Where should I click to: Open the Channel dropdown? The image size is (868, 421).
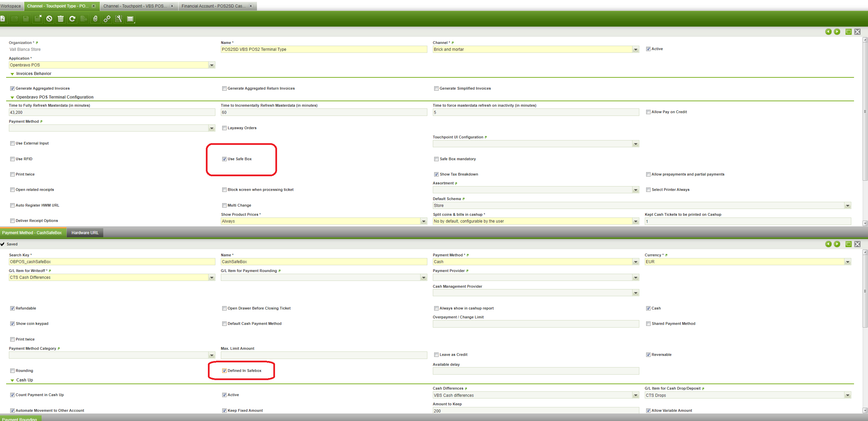coord(636,49)
